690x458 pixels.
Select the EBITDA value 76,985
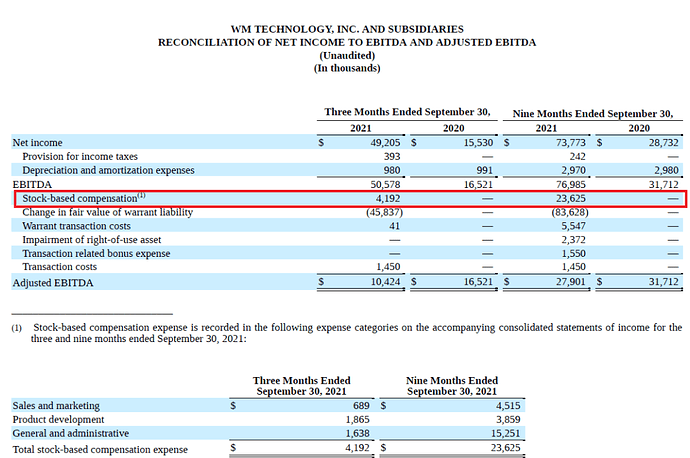[x=571, y=184]
